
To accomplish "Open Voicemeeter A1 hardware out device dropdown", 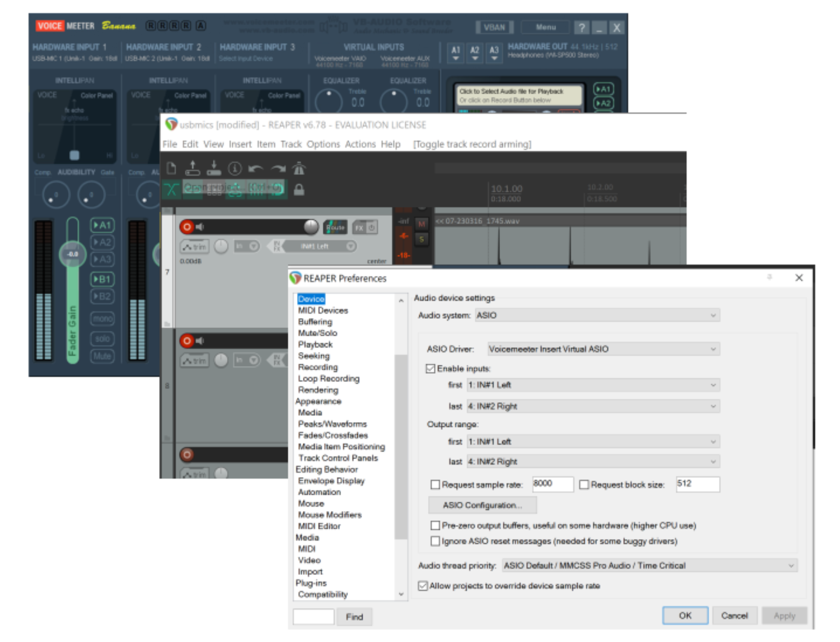I will click(x=456, y=53).
